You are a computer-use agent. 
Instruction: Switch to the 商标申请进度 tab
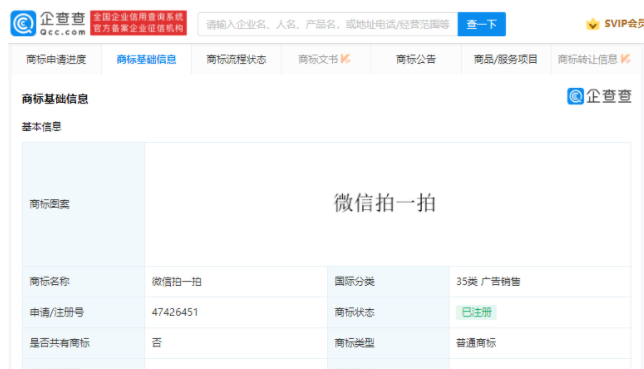(x=56, y=60)
